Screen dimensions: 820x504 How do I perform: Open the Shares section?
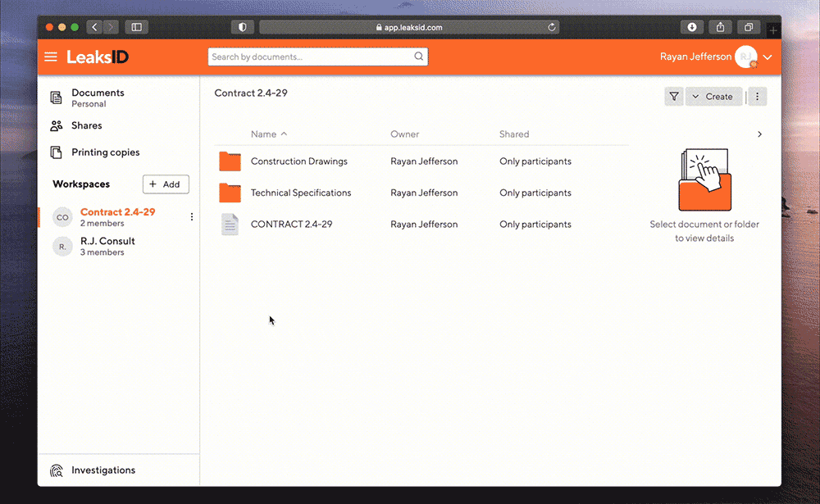tap(87, 125)
